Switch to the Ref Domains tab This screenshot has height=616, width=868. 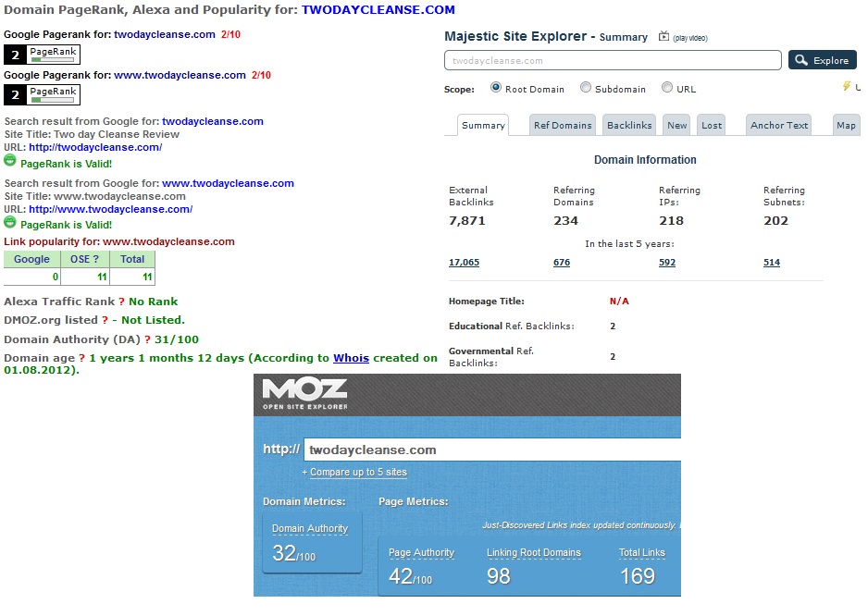pos(563,125)
